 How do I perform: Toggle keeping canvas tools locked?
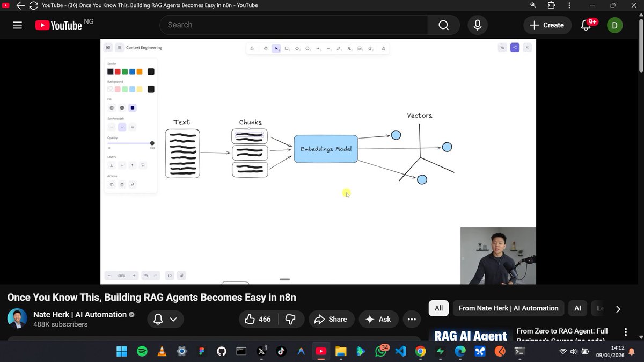[x=252, y=48]
